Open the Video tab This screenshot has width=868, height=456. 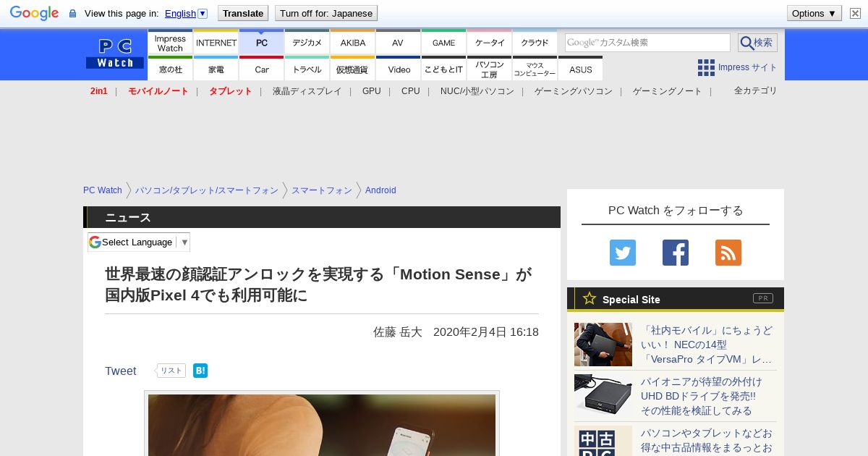tap(399, 69)
